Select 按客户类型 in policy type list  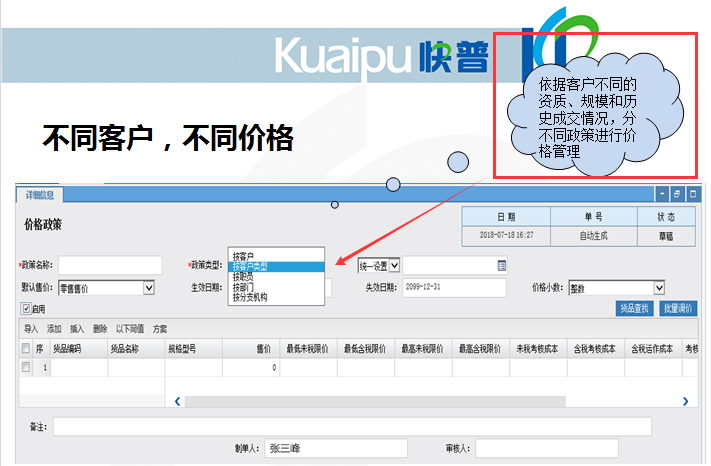(276, 267)
